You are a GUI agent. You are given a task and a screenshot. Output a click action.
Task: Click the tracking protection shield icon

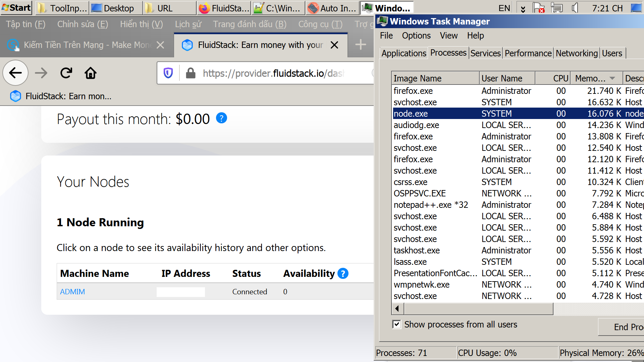[168, 73]
